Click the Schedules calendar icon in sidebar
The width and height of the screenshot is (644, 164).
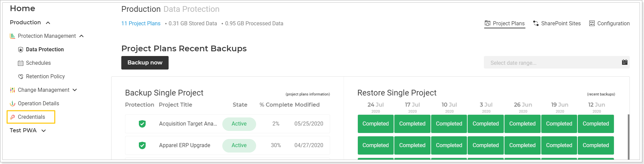pos(21,63)
